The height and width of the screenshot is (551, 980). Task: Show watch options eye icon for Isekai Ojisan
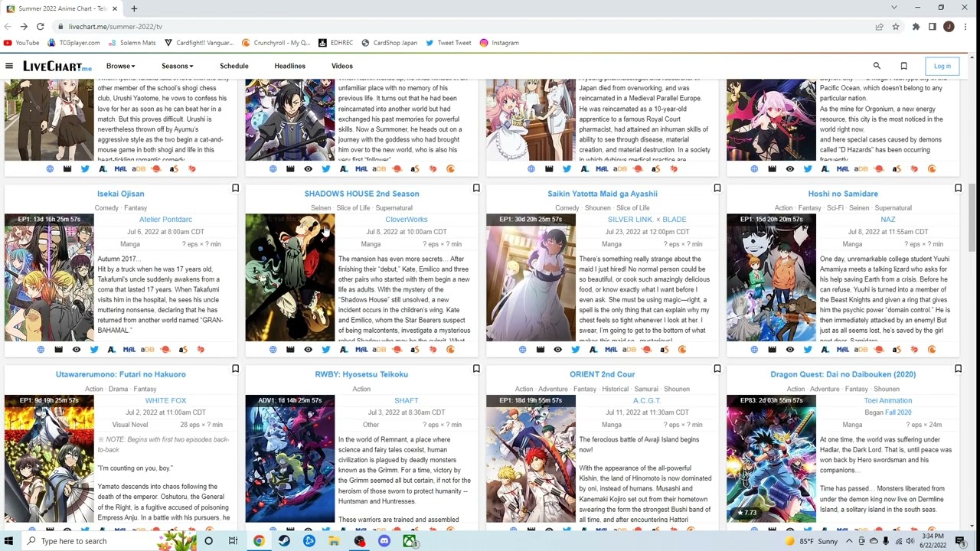77,350
